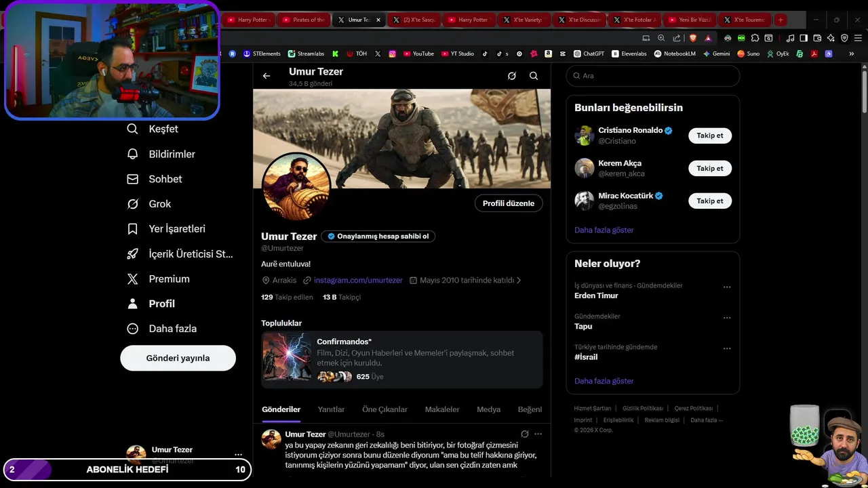Switch to the Makaleler tab

pyautogui.click(x=442, y=409)
